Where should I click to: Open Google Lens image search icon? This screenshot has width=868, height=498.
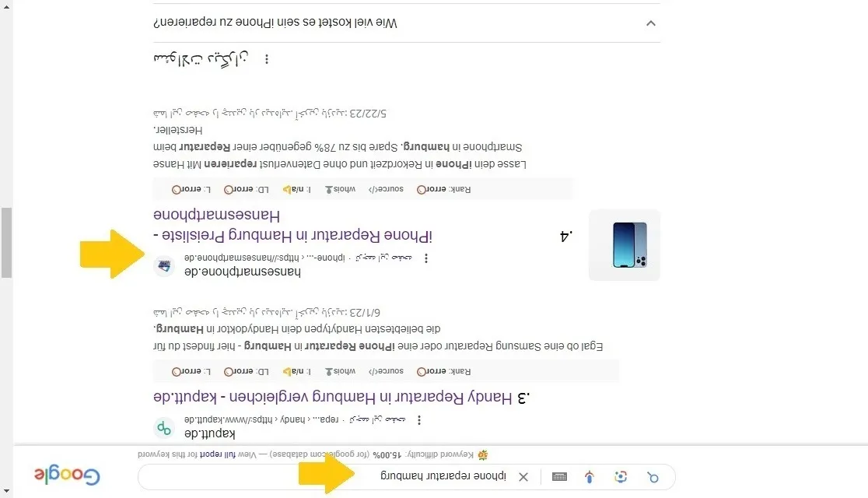pyautogui.click(x=621, y=477)
